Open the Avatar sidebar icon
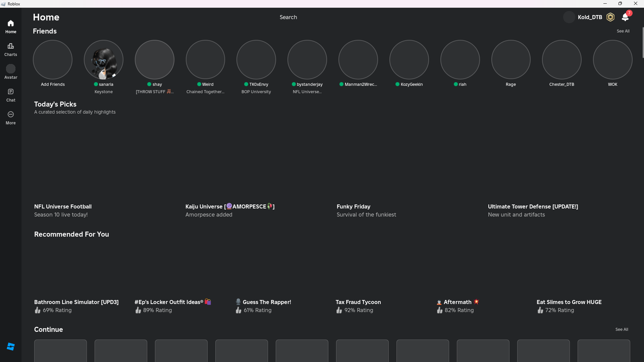Image resolution: width=644 pixels, height=362 pixels. (11, 69)
